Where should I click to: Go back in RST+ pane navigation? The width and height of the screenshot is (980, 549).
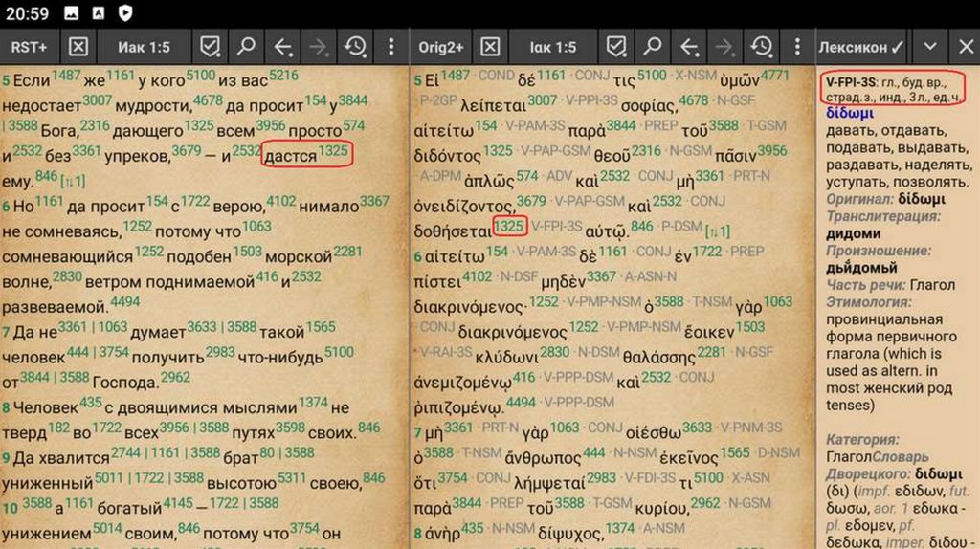(283, 47)
